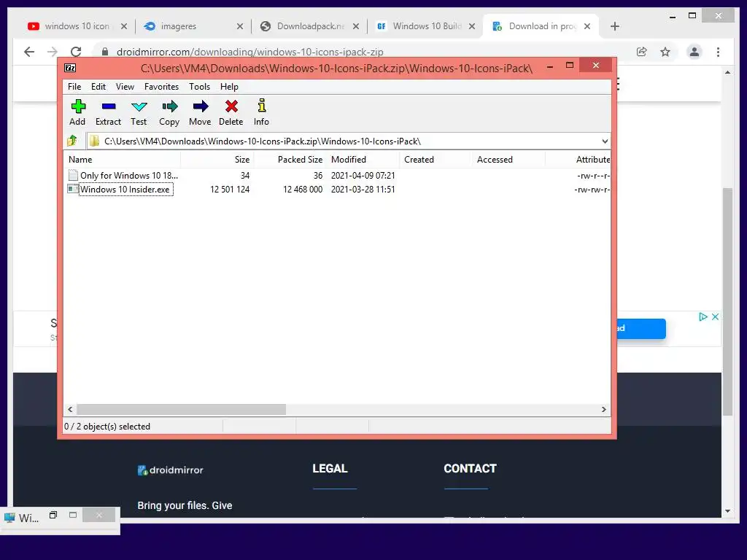
Task: Expand the 7-Zip path dropdown arrow
Action: 605,141
